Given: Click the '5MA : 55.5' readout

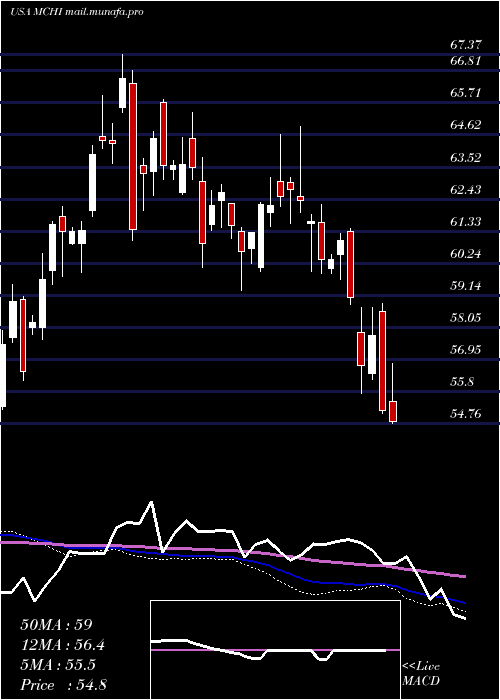Looking at the screenshot, I should click(x=58, y=665).
